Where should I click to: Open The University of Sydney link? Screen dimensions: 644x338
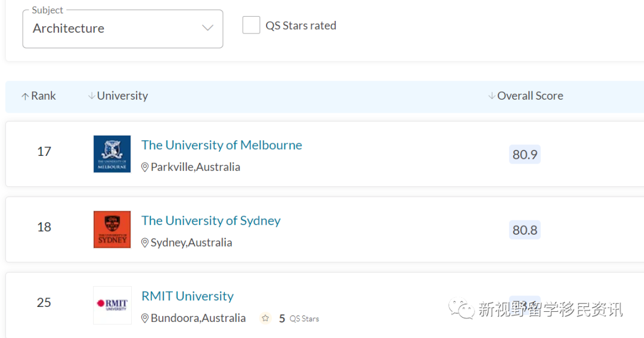point(210,220)
